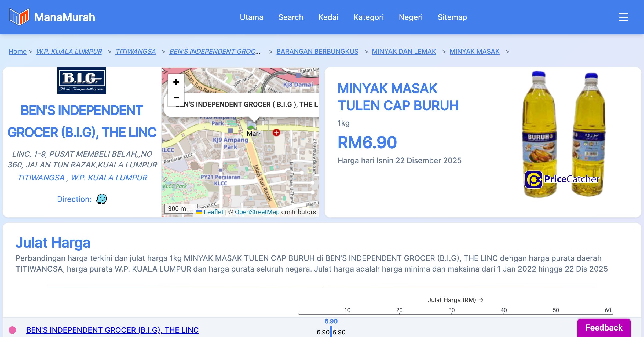
Task: Open the Kategori menu item
Action: (x=368, y=17)
